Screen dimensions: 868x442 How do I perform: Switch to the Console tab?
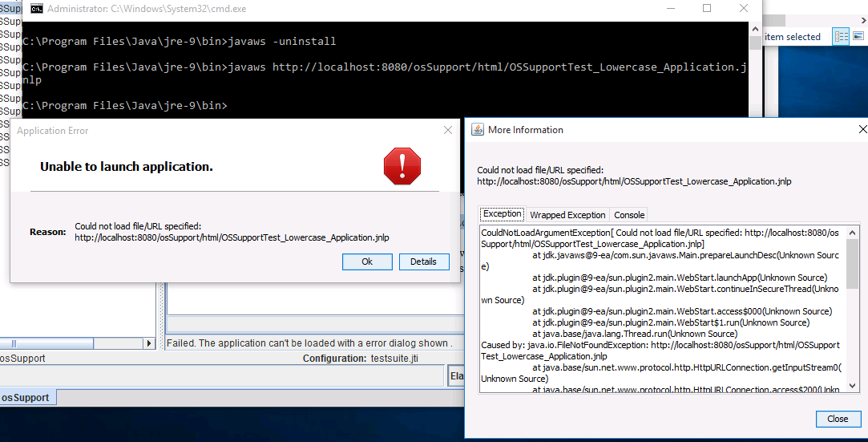pyautogui.click(x=629, y=215)
